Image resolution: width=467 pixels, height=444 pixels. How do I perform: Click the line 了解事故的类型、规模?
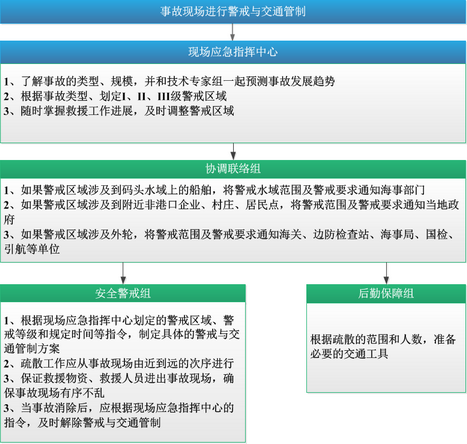coord(169,81)
